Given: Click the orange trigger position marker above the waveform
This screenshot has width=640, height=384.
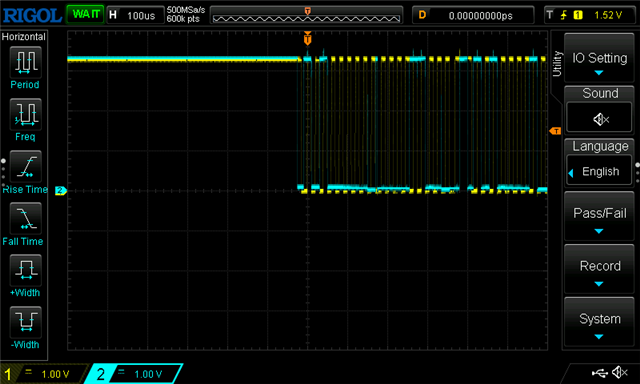Looking at the screenshot, I should click(x=307, y=38).
